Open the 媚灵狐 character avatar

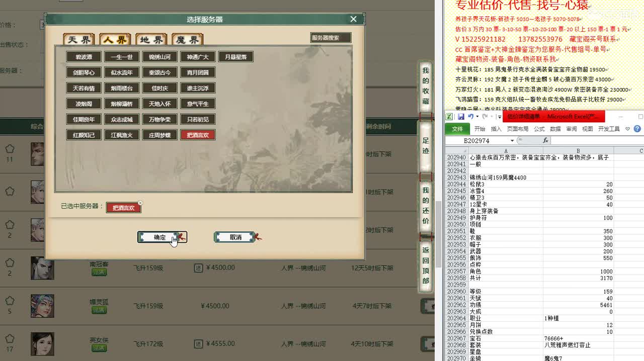(42, 306)
